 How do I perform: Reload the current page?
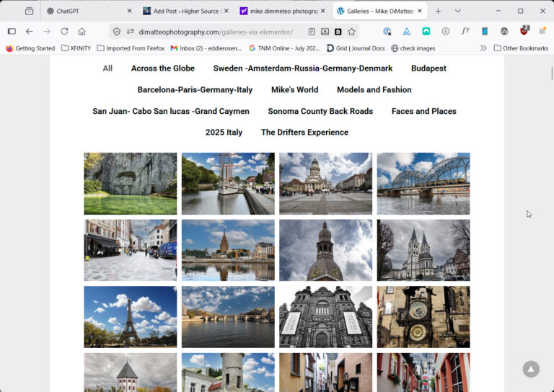(x=64, y=32)
